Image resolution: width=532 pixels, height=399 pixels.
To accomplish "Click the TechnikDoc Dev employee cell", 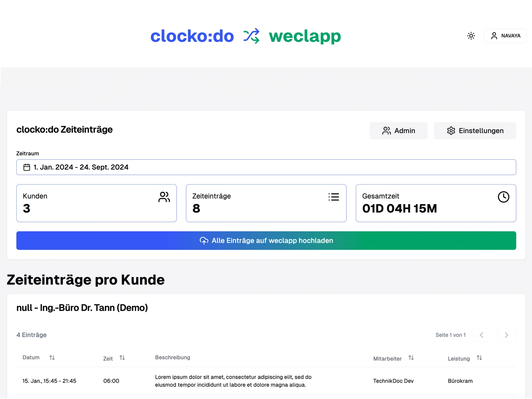I will (393, 381).
